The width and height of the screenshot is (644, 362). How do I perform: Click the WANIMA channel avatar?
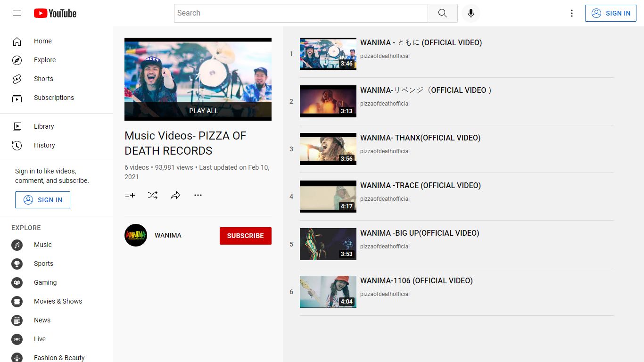pos(136,235)
